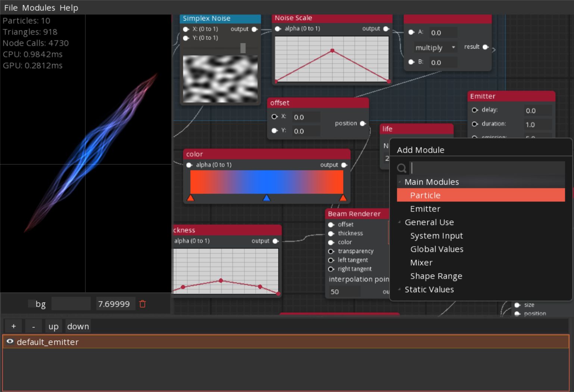
Task: Toggle visibility of default_emitter
Action: (10, 342)
